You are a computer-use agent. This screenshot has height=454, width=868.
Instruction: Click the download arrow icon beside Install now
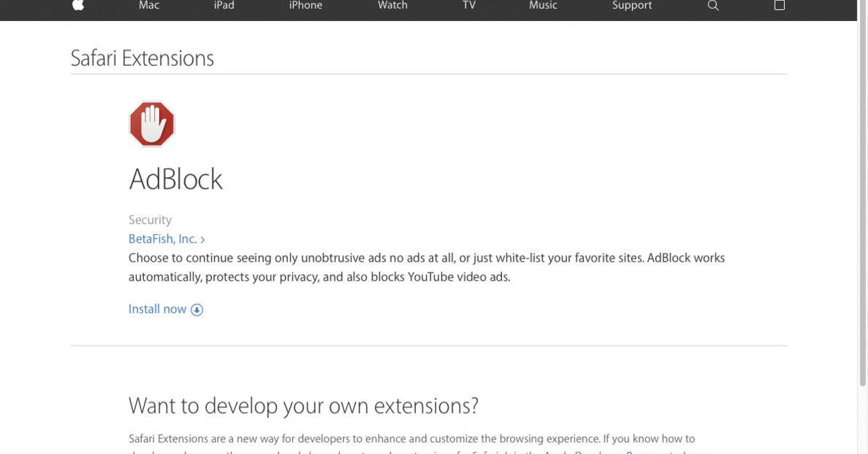(197, 309)
